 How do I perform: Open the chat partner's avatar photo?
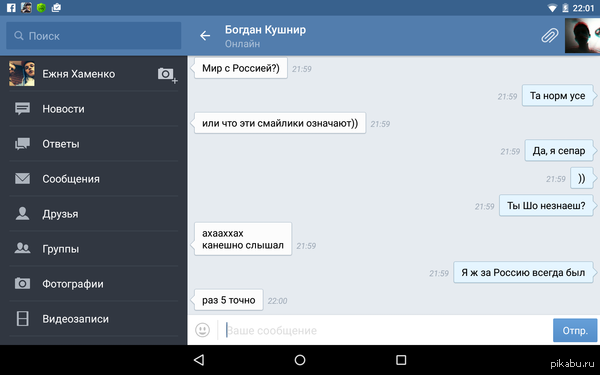[582, 36]
